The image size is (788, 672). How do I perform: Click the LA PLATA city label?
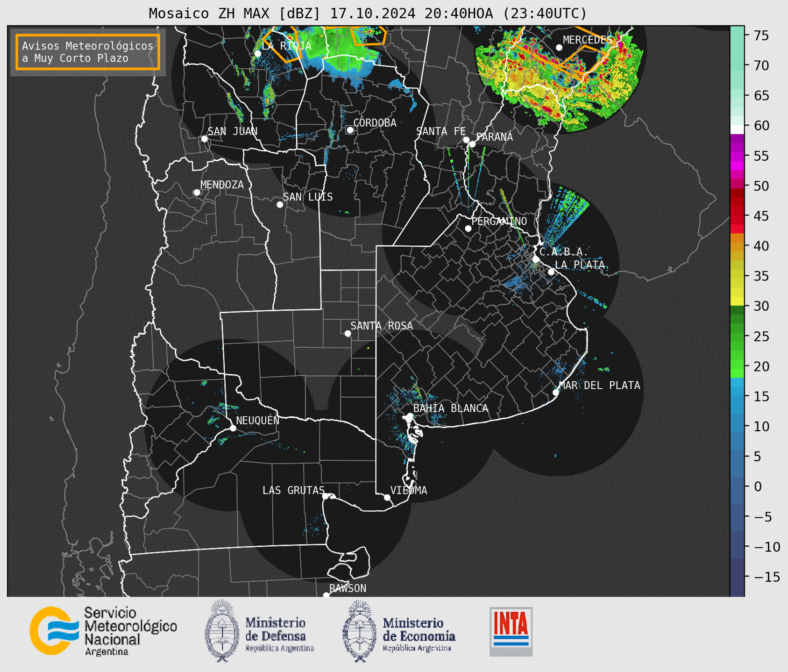tap(580, 265)
